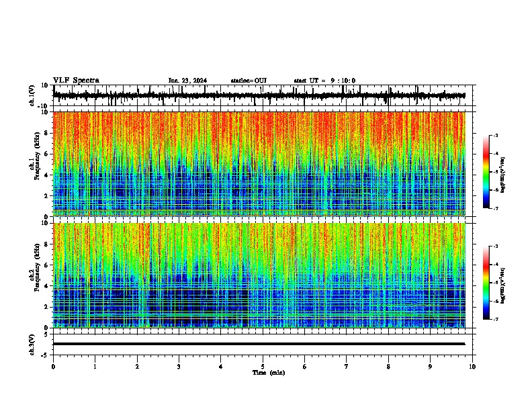Click the time axis tick label "1"

pos(95,367)
